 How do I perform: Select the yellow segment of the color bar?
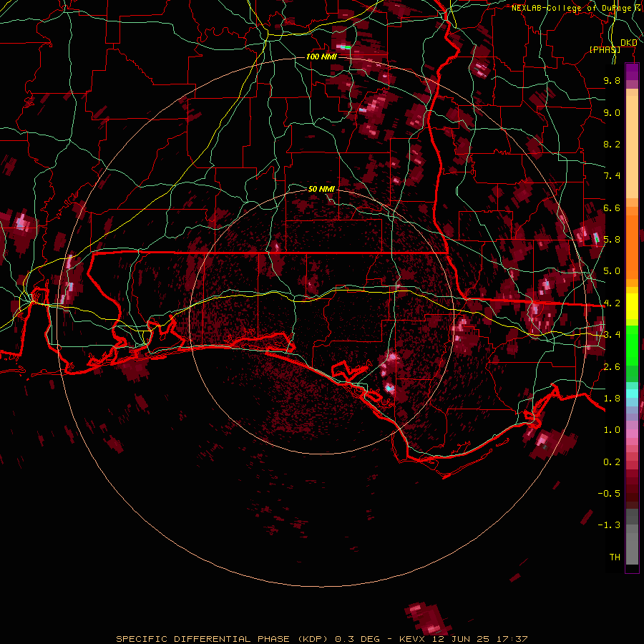click(x=632, y=306)
